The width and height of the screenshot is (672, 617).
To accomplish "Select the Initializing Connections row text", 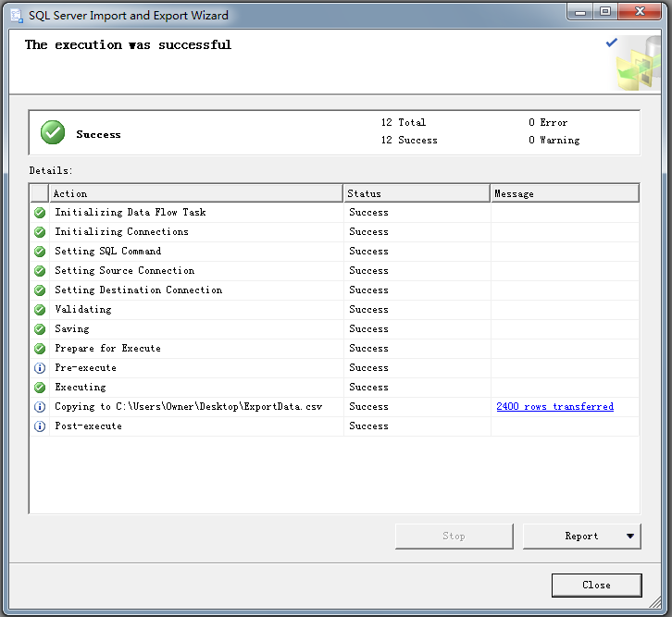I will click(121, 231).
